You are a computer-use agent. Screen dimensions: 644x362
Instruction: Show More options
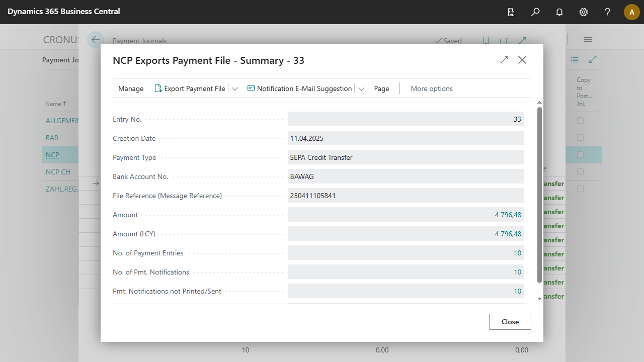(432, 88)
